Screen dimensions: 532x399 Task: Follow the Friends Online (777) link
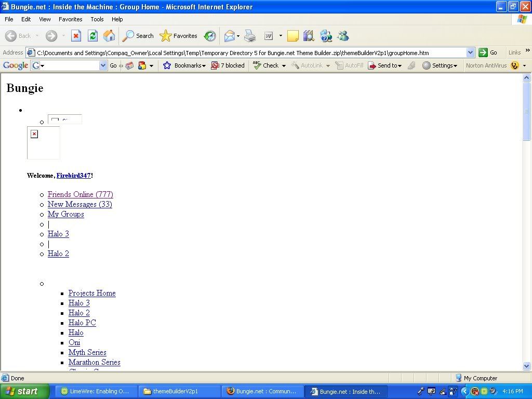80,194
